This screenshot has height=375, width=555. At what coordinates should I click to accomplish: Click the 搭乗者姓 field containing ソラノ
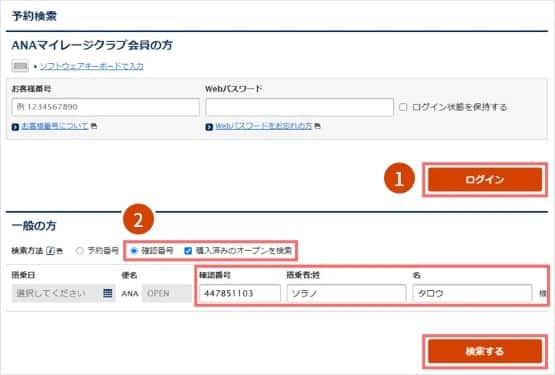pos(346,293)
